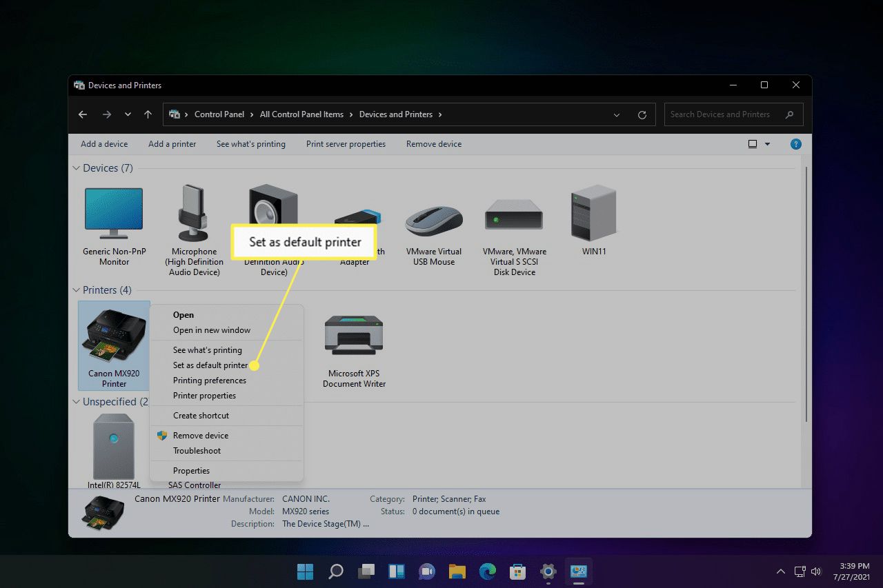Launch File Explorer from taskbar
Screen dimensions: 883x588
[x=457, y=571]
